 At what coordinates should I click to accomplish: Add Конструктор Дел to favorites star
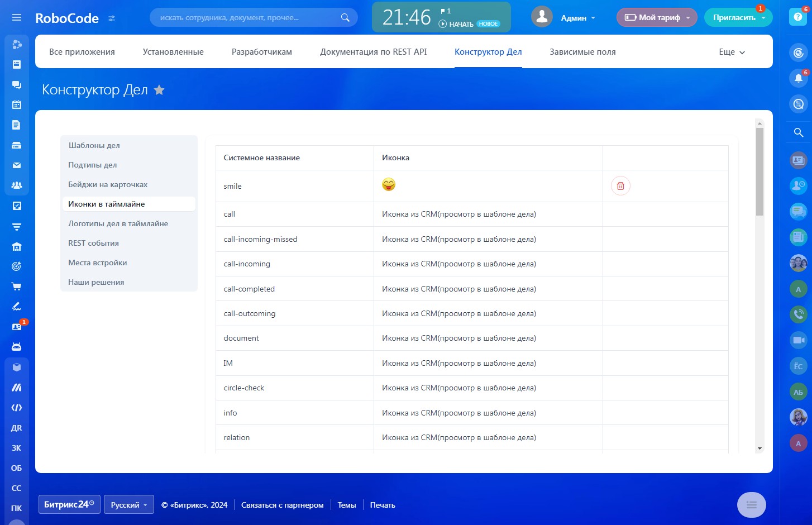tap(159, 90)
